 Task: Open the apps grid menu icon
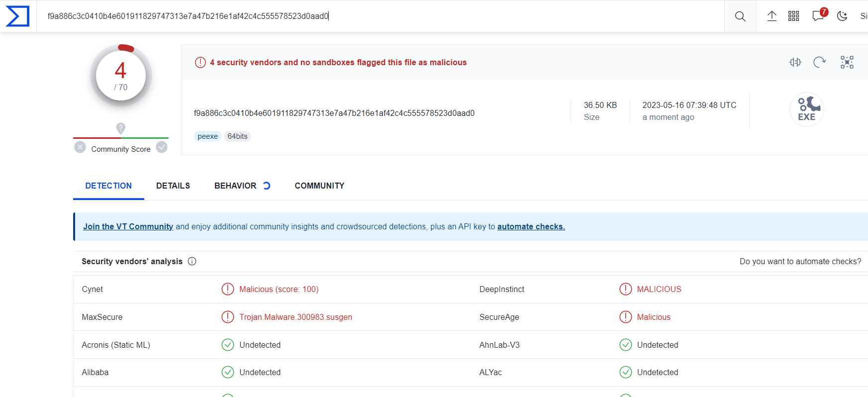click(x=794, y=16)
